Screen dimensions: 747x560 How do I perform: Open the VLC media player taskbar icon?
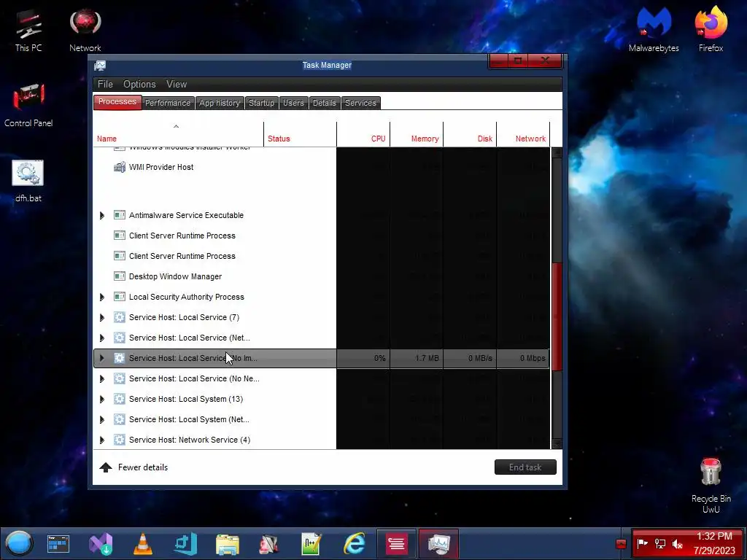tap(142, 544)
